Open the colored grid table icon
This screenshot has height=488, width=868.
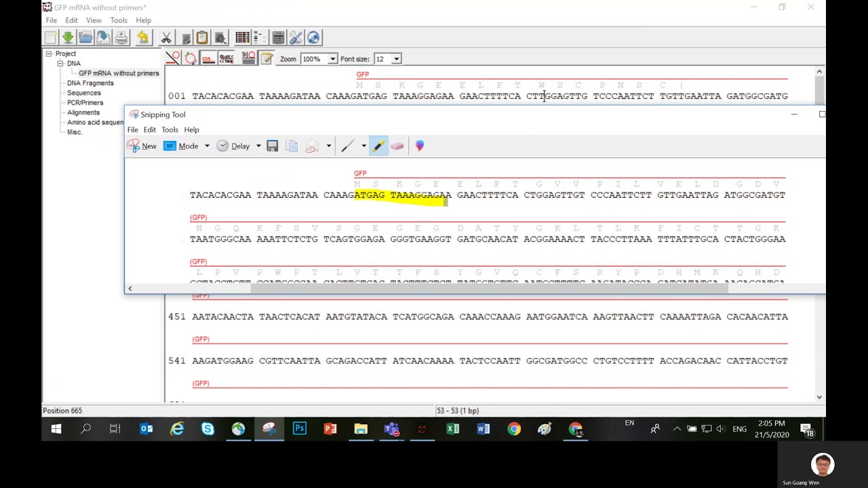(x=242, y=38)
